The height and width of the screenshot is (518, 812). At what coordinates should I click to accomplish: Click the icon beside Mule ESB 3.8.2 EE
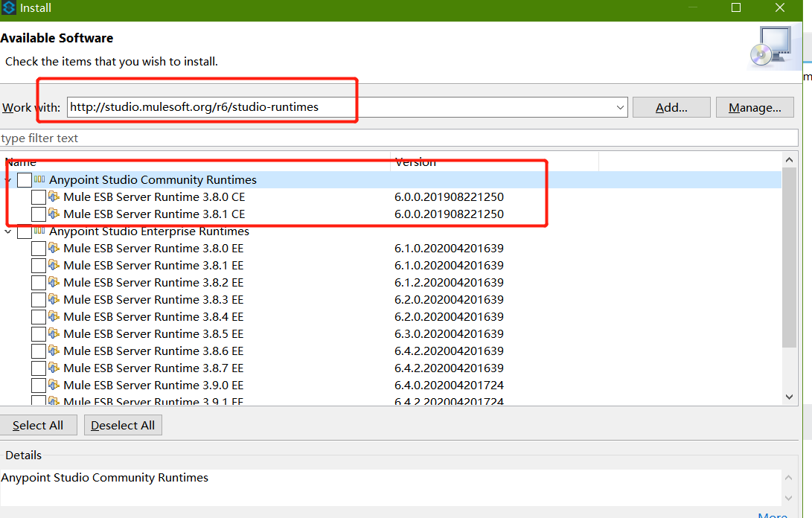point(54,282)
